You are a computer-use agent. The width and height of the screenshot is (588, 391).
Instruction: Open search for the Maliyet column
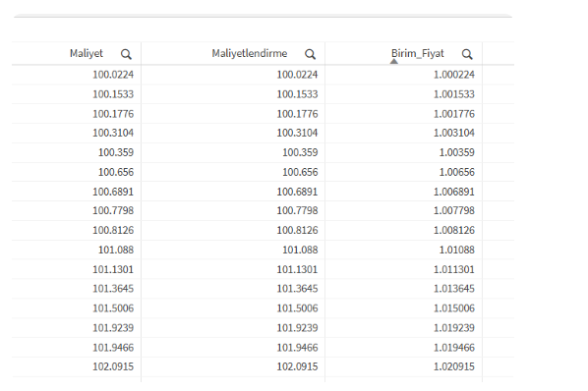coord(126,55)
